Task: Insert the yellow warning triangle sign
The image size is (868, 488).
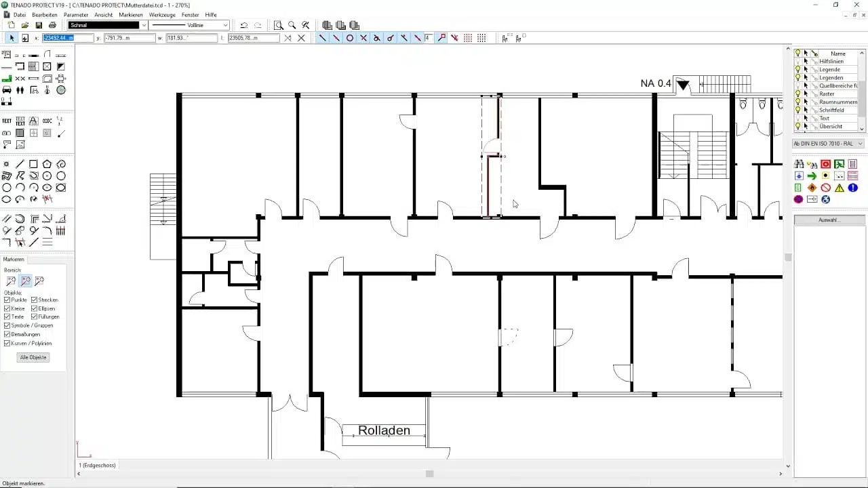Action: point(839,188)
